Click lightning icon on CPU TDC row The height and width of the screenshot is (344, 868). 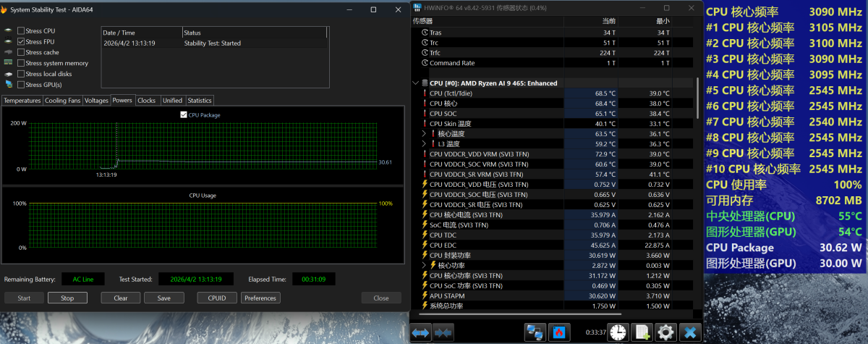pyautogui.click(x=425, y=235)
